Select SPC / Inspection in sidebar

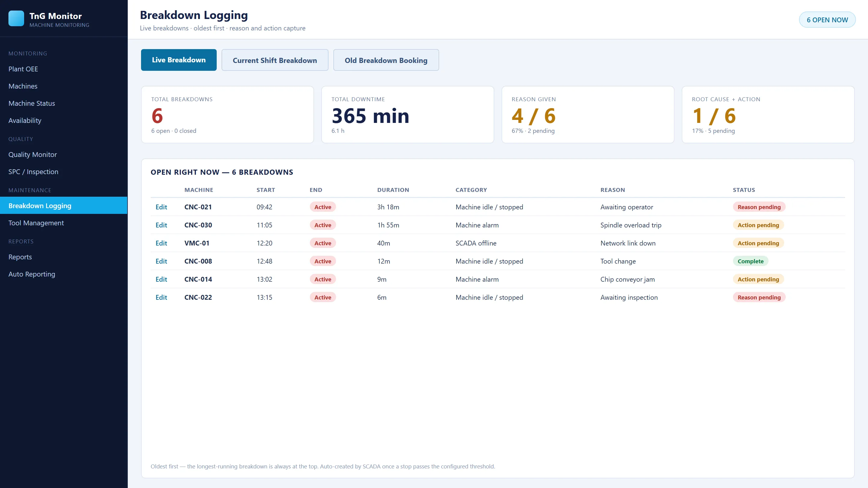[64, 172]
